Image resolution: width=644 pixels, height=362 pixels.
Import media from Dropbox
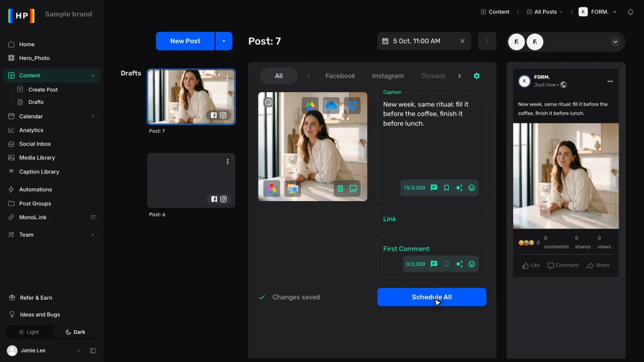click(x=352, y=105)
